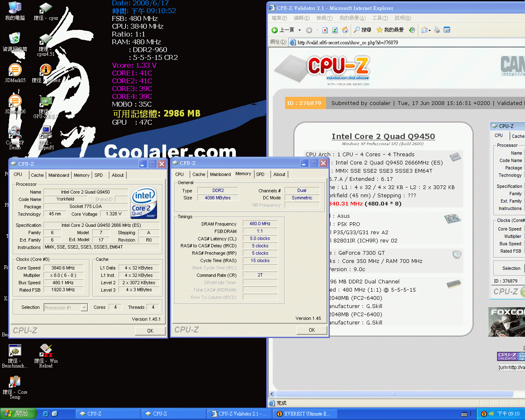Open IE Search with magnifier icon

[363, 30]
